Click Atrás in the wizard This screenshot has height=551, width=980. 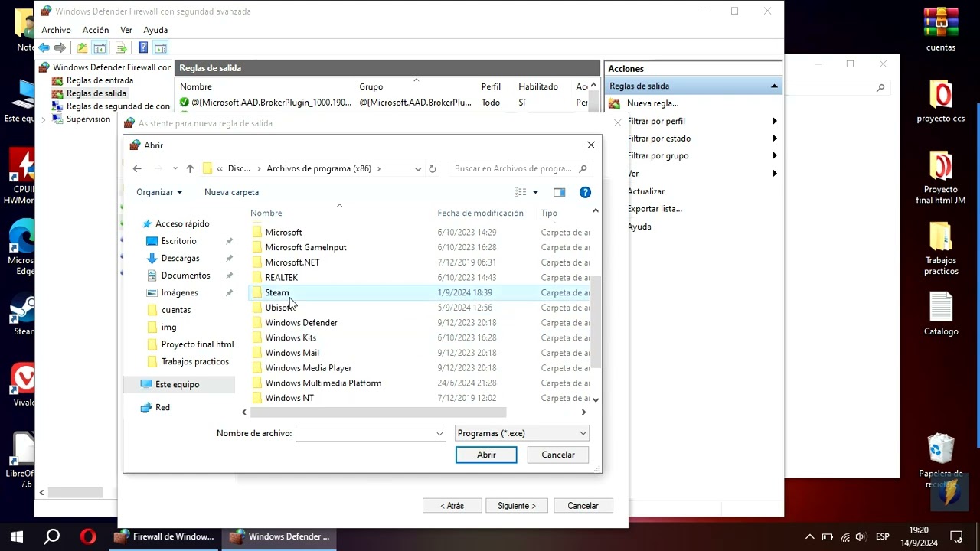click(x=452, y=506)
